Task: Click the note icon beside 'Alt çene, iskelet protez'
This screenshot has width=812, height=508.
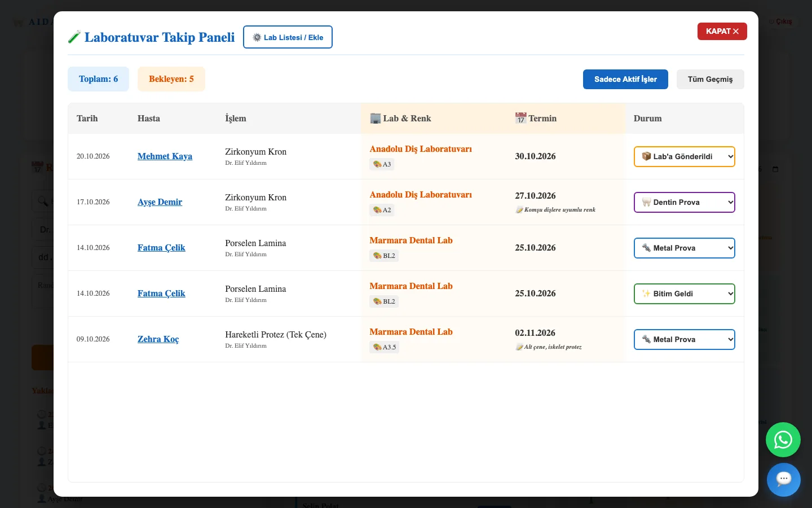Action: pos(519,347)
